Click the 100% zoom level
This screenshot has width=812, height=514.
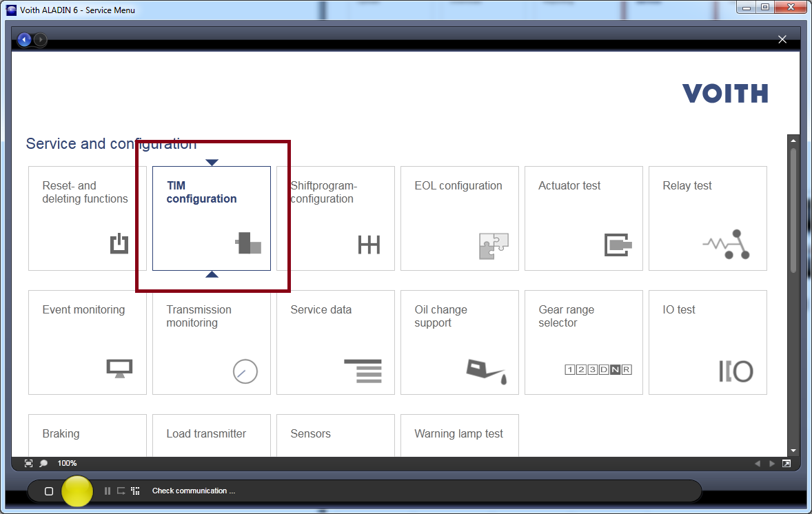pos(67,463)
